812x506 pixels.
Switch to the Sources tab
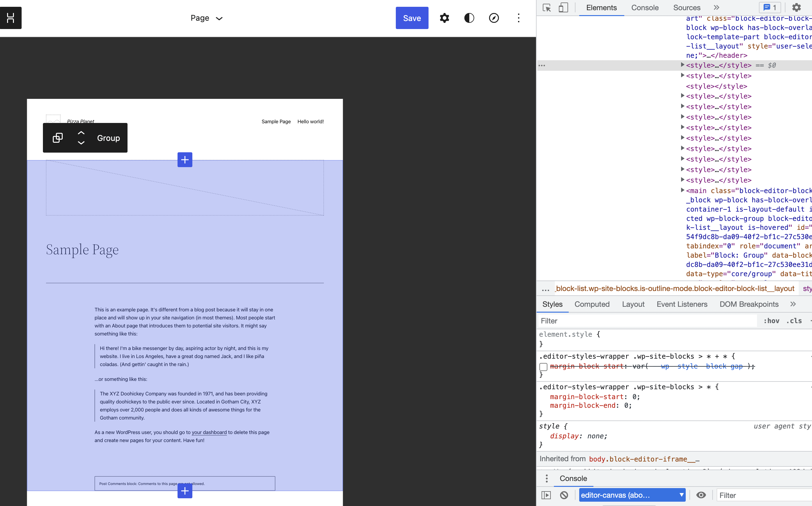pos(687,8)
